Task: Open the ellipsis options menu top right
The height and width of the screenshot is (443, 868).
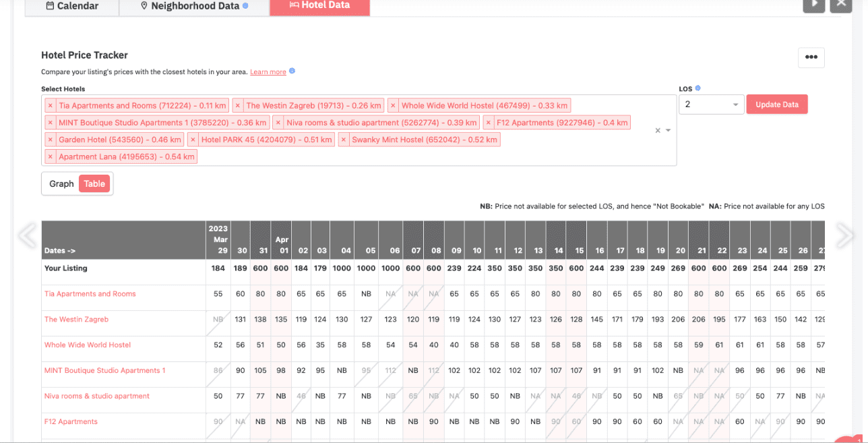Action: pos(811,57)
